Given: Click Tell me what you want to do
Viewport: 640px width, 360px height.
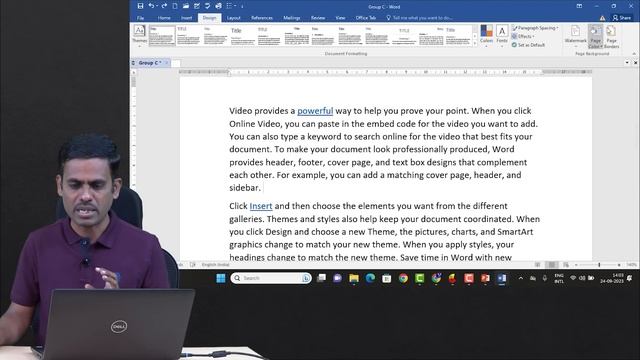Looking at the screenshot, I should click(420, 18).
